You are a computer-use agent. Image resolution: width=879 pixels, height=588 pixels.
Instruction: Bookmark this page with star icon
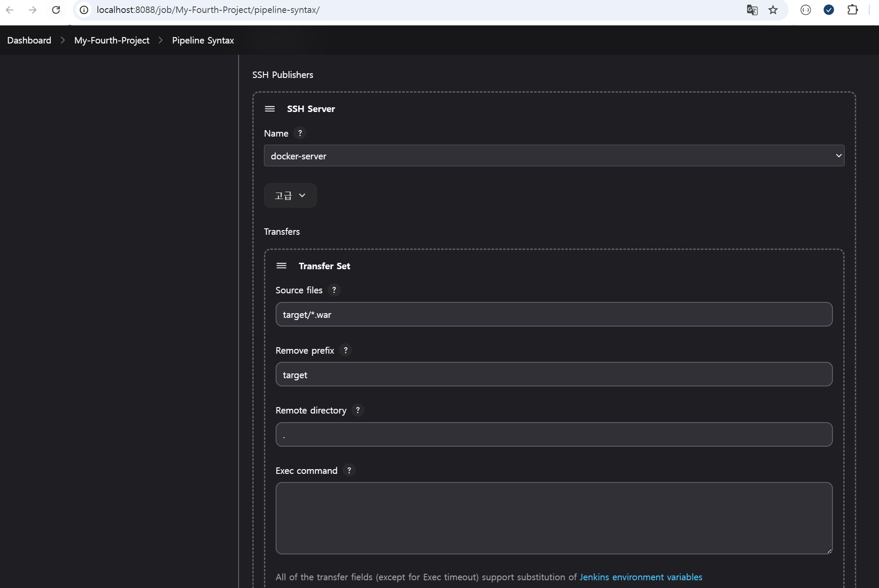pyautogui.click(x=773, y=9)
